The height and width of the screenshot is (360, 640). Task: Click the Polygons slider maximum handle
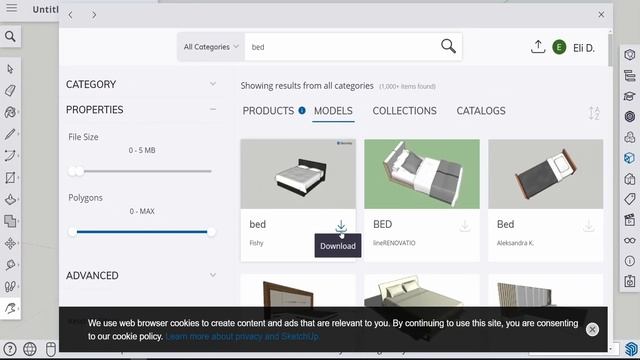click(211, 232)
